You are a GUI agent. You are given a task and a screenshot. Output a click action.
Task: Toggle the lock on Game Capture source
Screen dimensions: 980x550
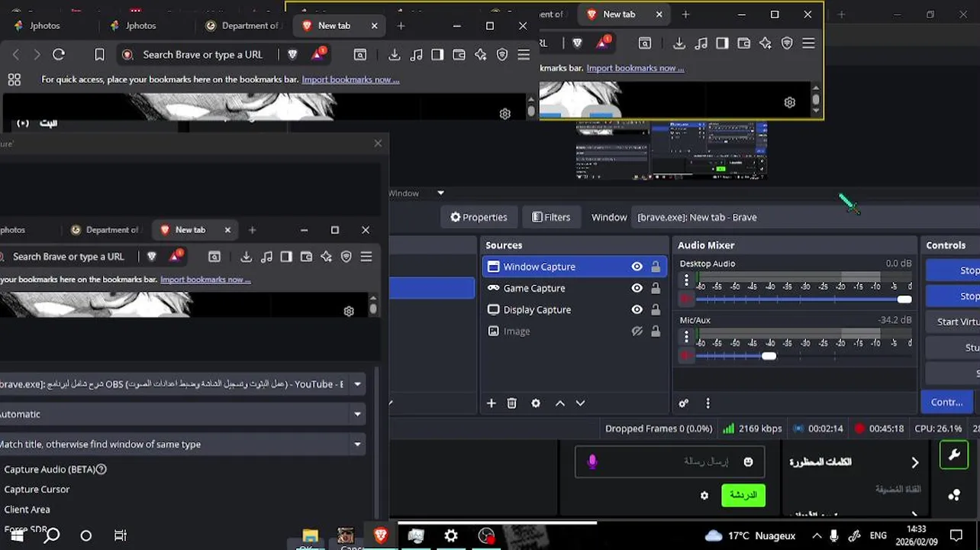pos(656,288)
